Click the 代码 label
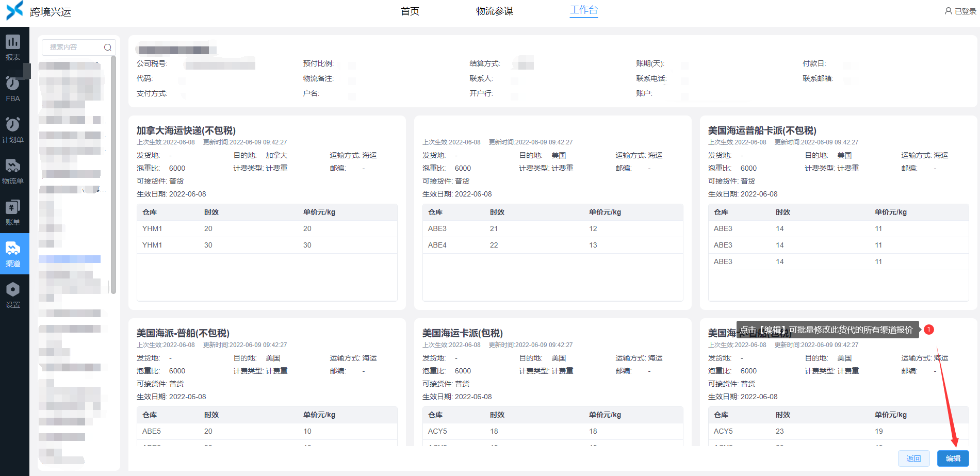The height and width of the screenshot is (476, 980). coord(145,78)
